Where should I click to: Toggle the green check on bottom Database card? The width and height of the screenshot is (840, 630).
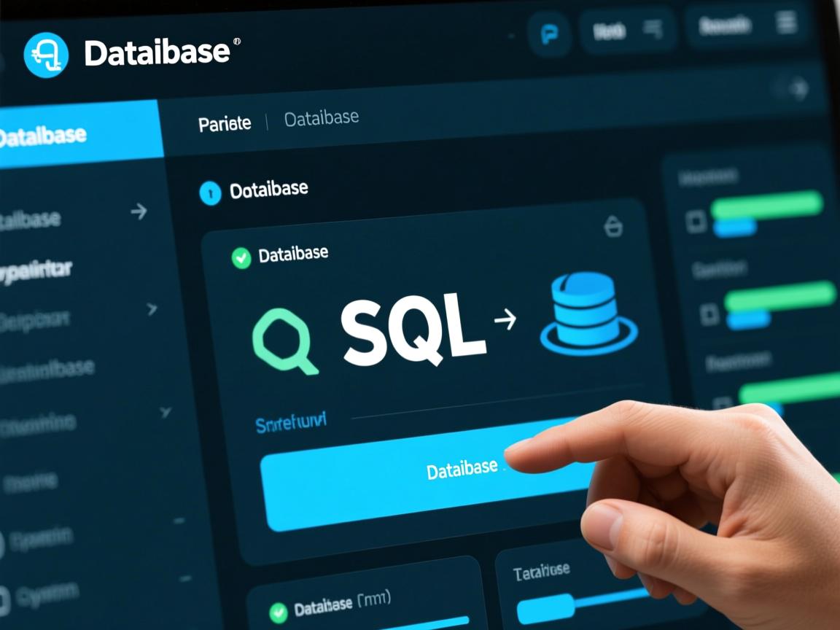pos(278,611)
